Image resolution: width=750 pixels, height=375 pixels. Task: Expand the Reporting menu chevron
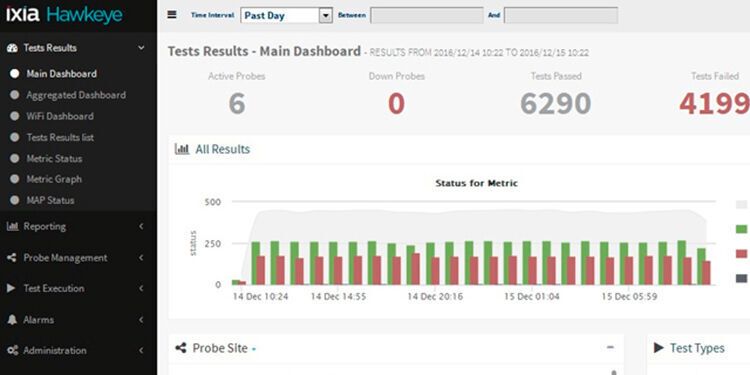pos(141,226)
